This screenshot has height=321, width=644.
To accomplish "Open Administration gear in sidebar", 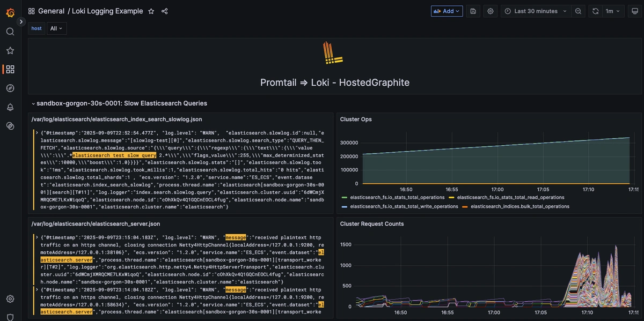I will [10, 299].
